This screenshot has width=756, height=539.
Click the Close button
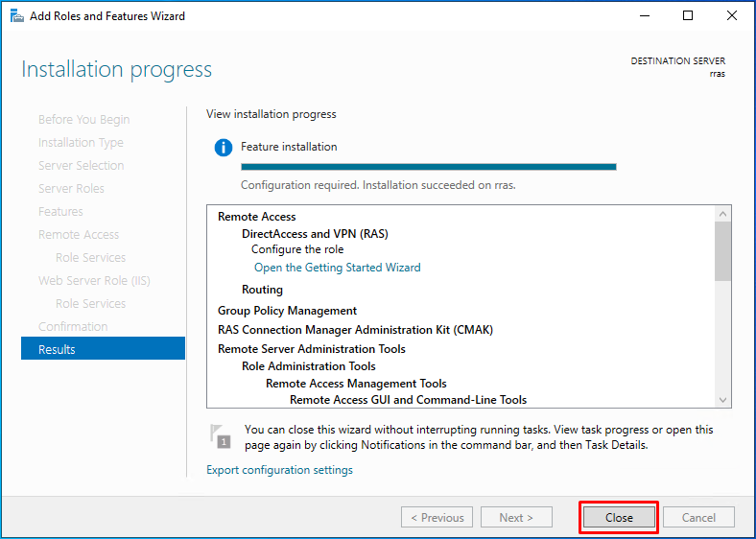tap(619, 517)
